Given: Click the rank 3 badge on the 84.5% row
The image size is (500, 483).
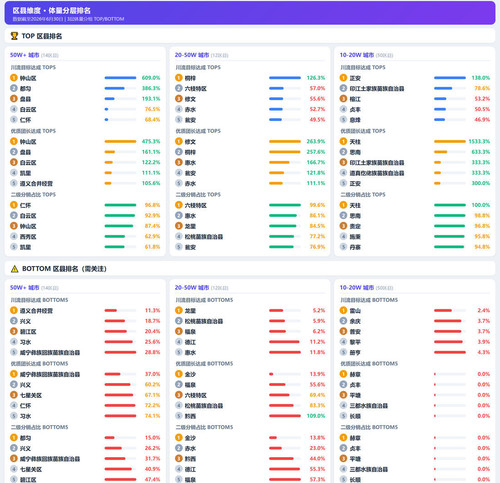Looking at the screenshot, I should pyautogui.click(x=179, y=226).
